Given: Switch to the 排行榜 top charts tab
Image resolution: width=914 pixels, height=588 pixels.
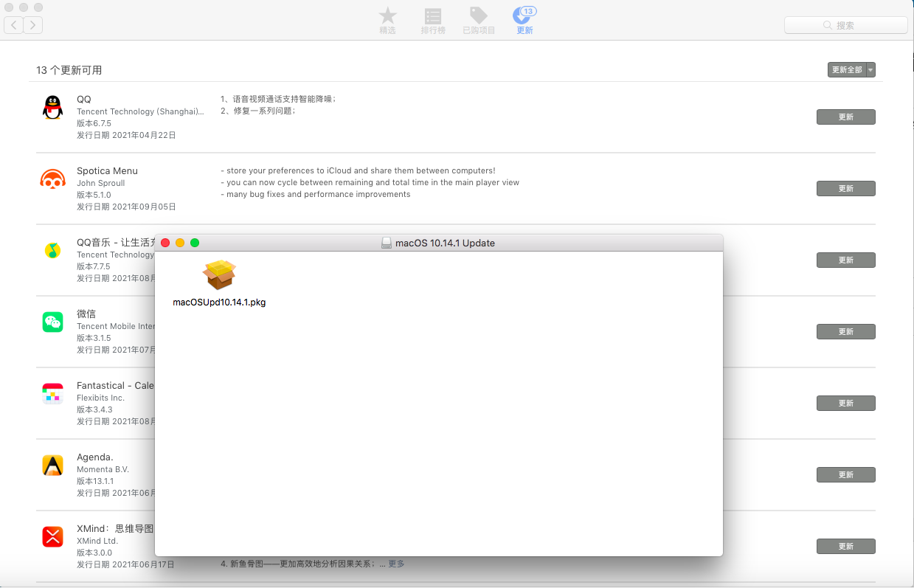Looking at the screenshot, I should coord(433,21).
